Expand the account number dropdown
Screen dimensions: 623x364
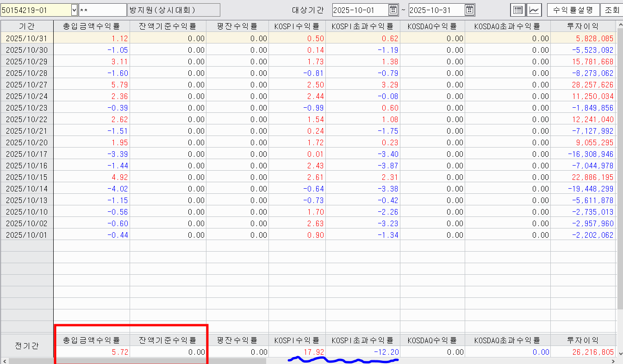pos(75,10)
